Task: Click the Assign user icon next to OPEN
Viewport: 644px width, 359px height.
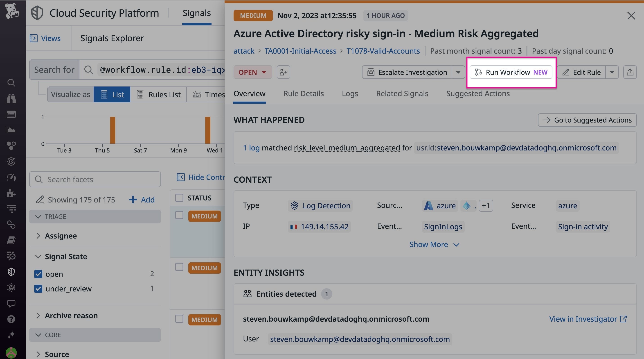Action: click(283, 72)
